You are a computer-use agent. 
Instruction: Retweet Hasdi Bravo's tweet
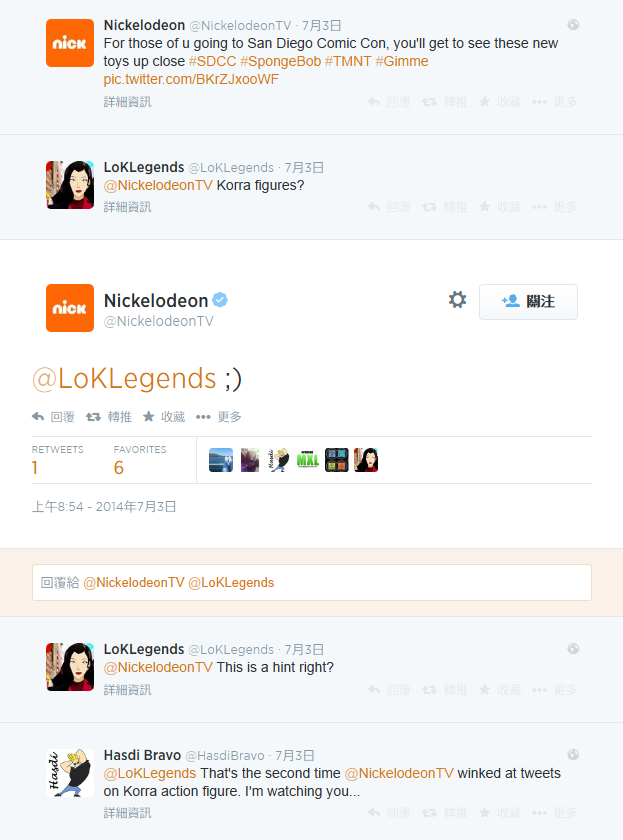point(444,813)
